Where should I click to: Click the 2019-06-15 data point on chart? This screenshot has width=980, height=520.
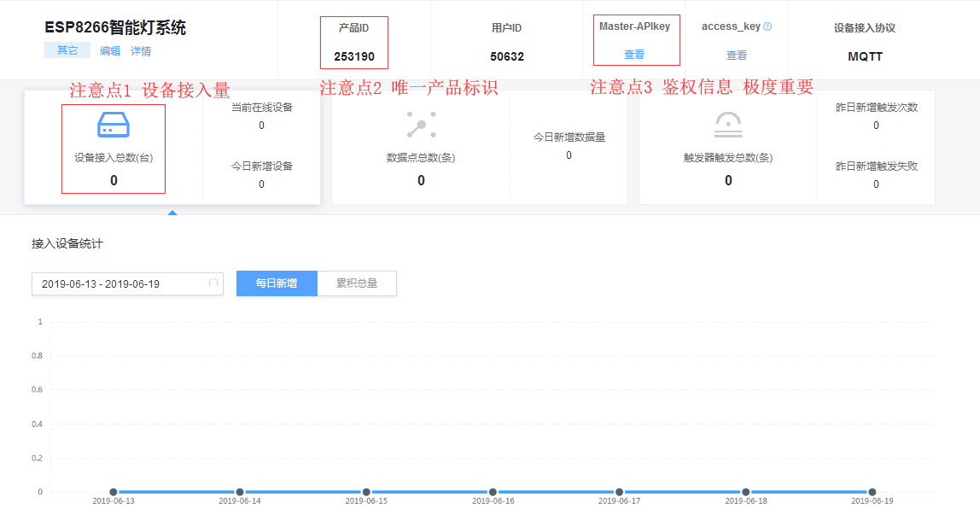(366, 492)
